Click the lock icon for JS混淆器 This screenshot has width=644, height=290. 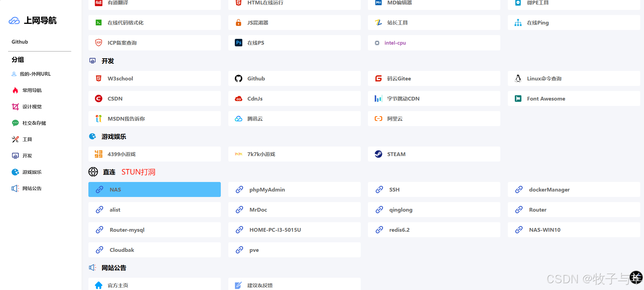tap(239, 22)
